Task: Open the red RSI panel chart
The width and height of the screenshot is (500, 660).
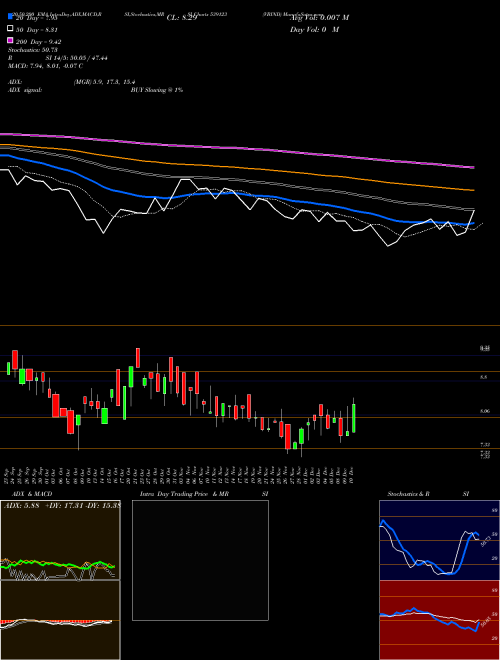Action: click(x=439, y=620)
